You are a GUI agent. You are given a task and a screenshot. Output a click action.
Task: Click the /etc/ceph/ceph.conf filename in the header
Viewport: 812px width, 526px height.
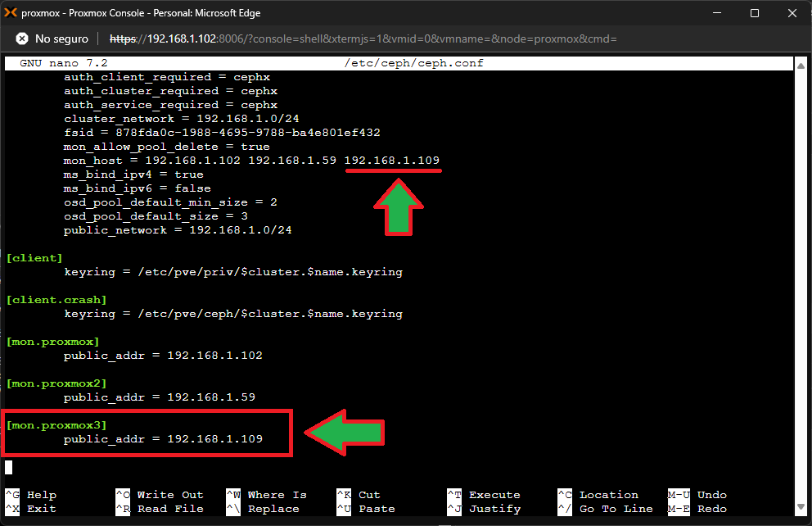[413, 63]
